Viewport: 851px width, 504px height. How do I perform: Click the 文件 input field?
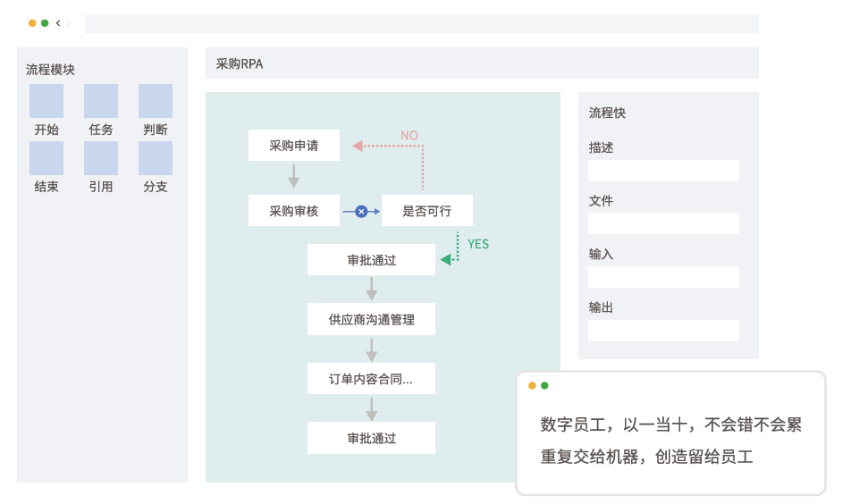coord(663,223)
